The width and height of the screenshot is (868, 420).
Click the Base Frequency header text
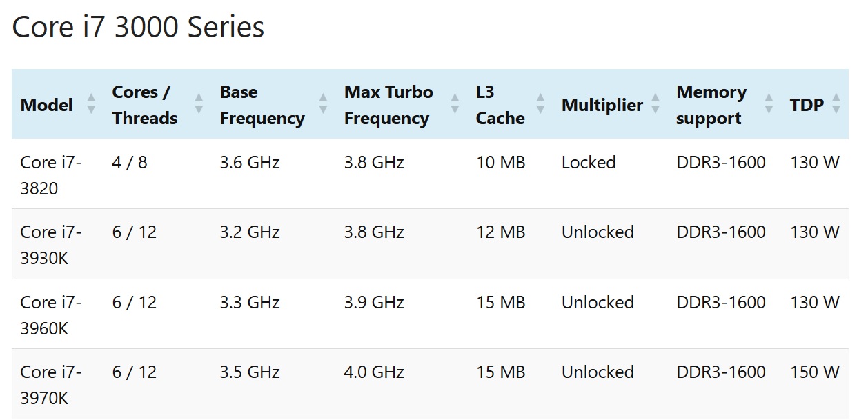[x=262, y=105]
